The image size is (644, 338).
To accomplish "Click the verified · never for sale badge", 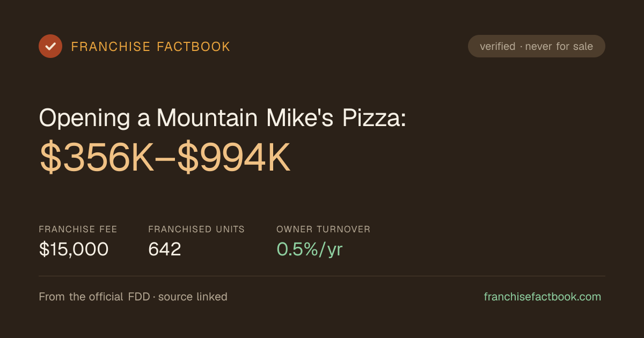I will point(536,46).
